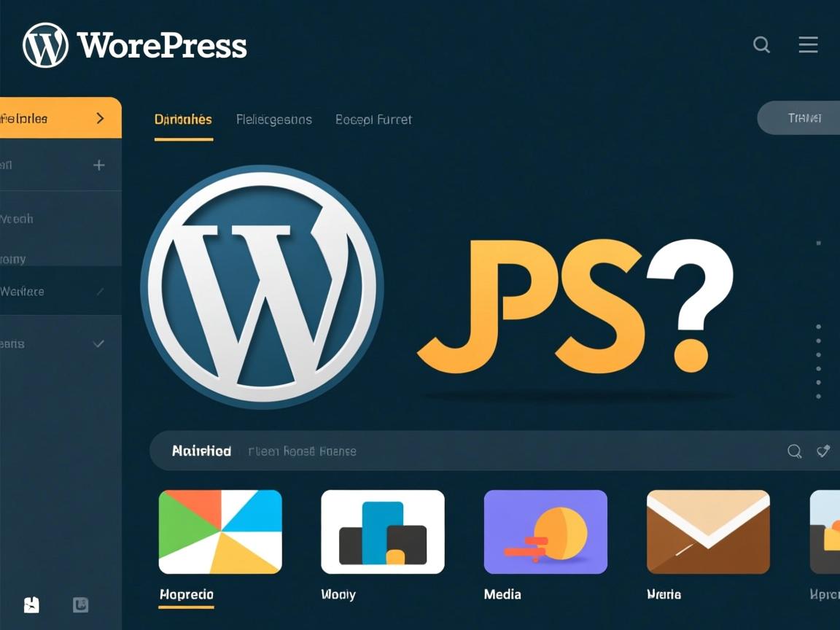Select the colorful pinwheel plugin thumbnail
This screenshot has width=840, height=630.
click(x=220, y=532)
